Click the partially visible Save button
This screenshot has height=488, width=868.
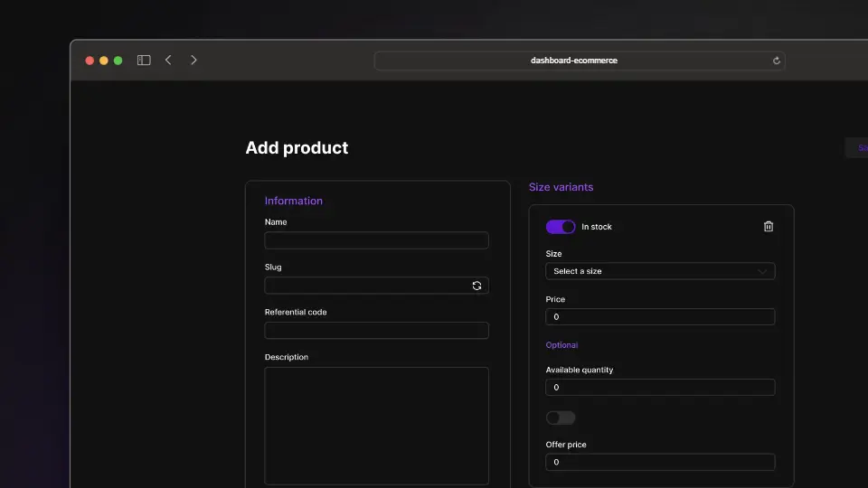857,148
